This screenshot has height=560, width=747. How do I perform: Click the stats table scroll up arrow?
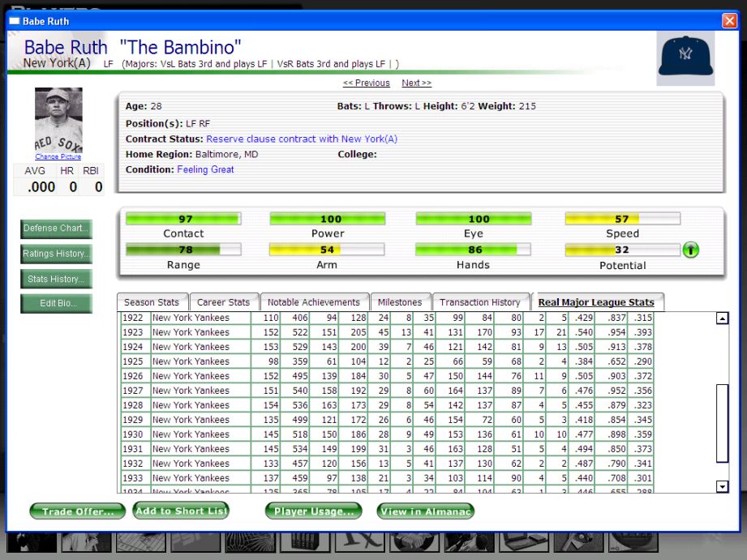722,318
